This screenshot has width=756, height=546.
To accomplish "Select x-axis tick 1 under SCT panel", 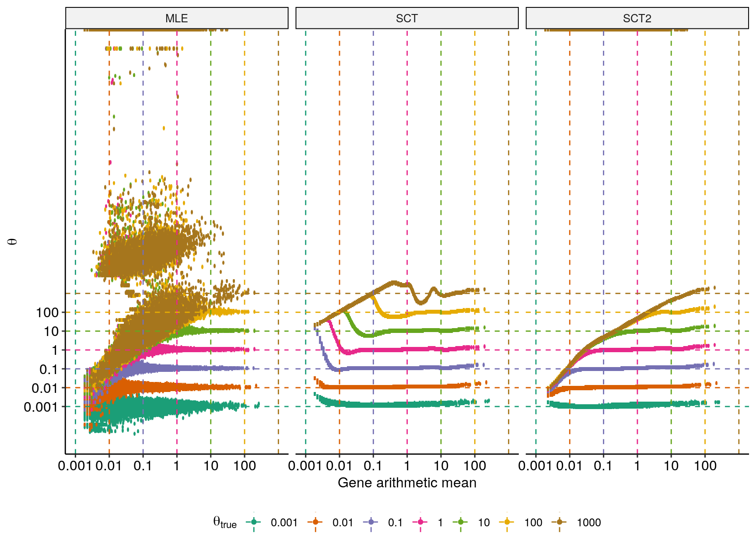I will tap(407, 466).
